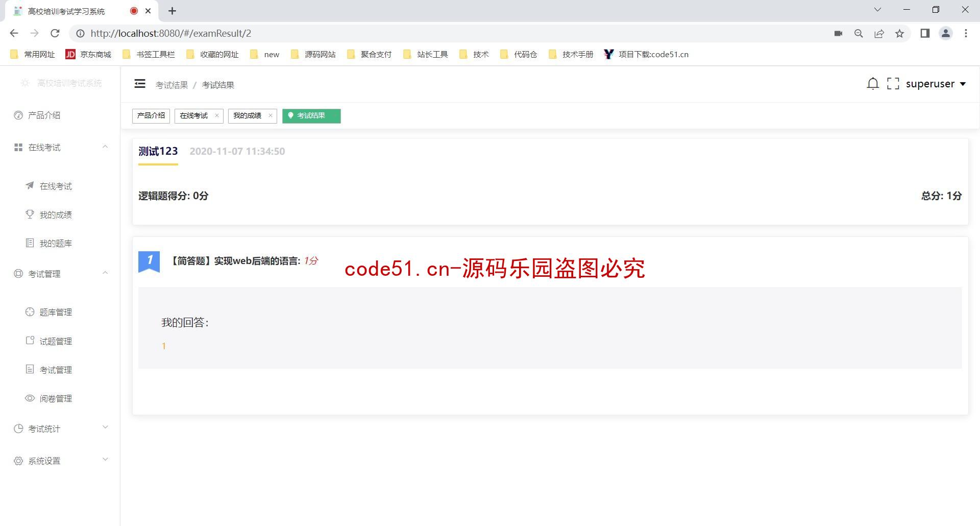Open 我的题库 sidebar item

pyautogui.click(x=60, y=244)
